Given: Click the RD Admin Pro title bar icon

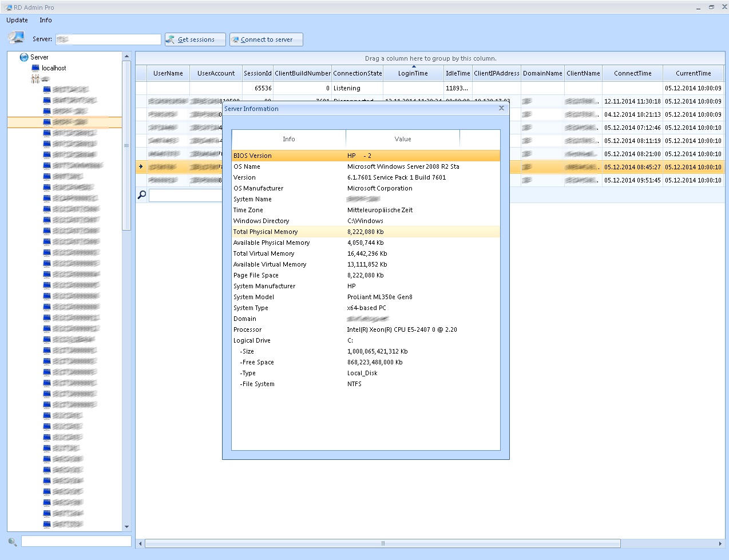Looking at the screenshot, I should pyautogui.click(x=9, y=7).
